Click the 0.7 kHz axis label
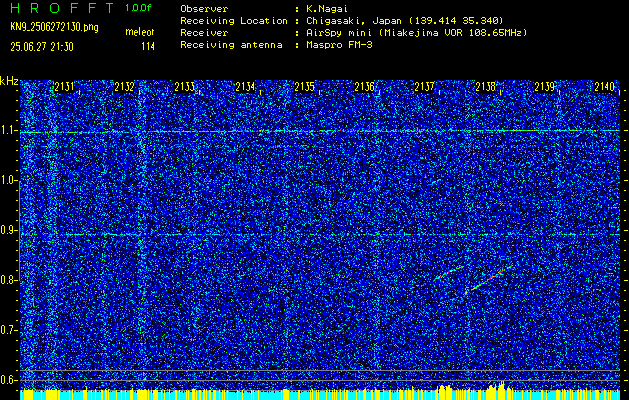 (x=7, y=330)
